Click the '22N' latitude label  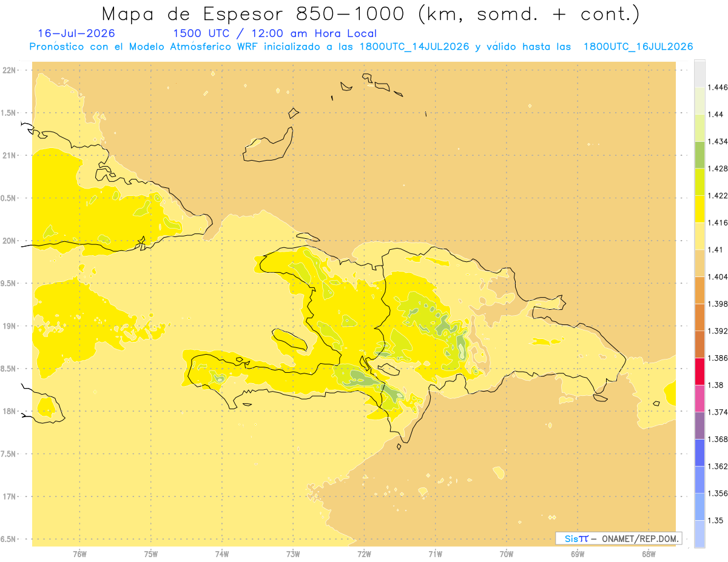click(x=8, y=70)
